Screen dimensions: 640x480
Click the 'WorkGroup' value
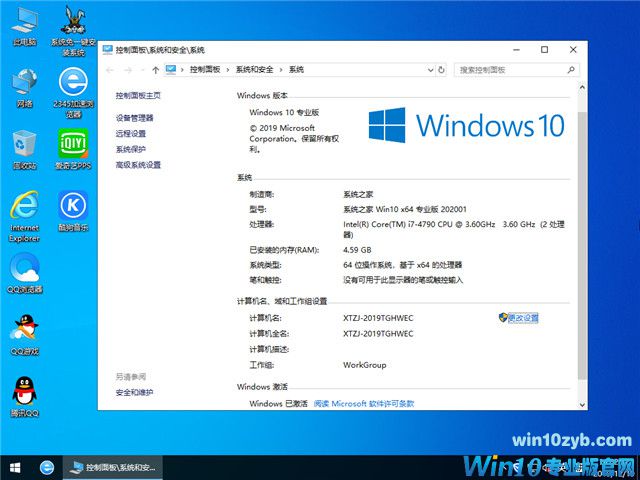tap(364, 365)
